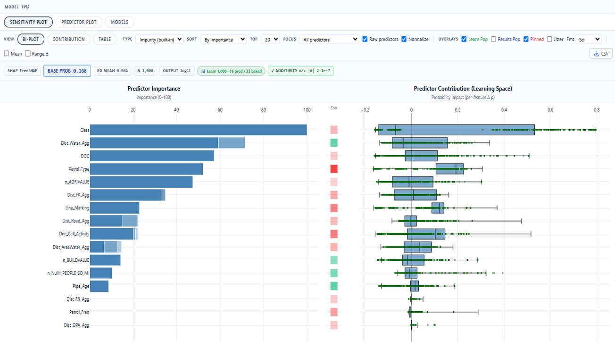Toggle the Normalize checkbox
615x364 pixels.
[404, 39]
